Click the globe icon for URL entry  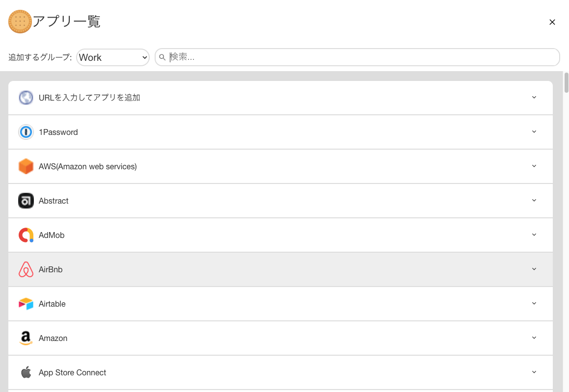click(26, 98)
